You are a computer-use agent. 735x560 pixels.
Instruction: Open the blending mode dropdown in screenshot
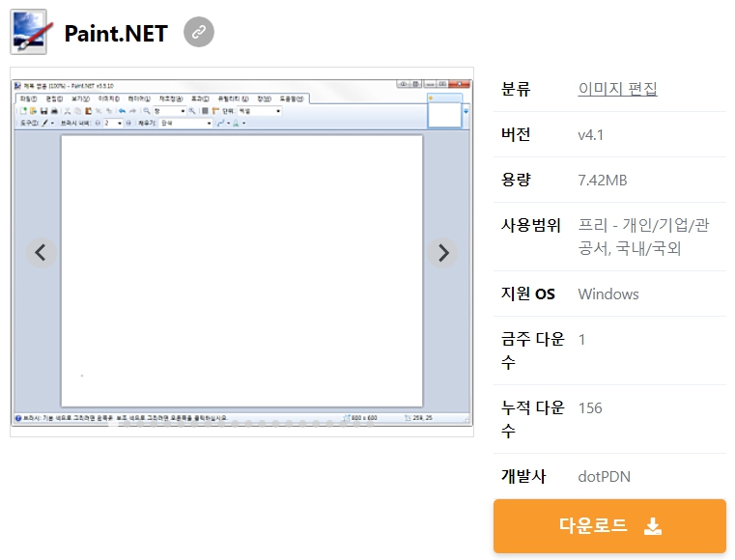click(x=239, y=123)
